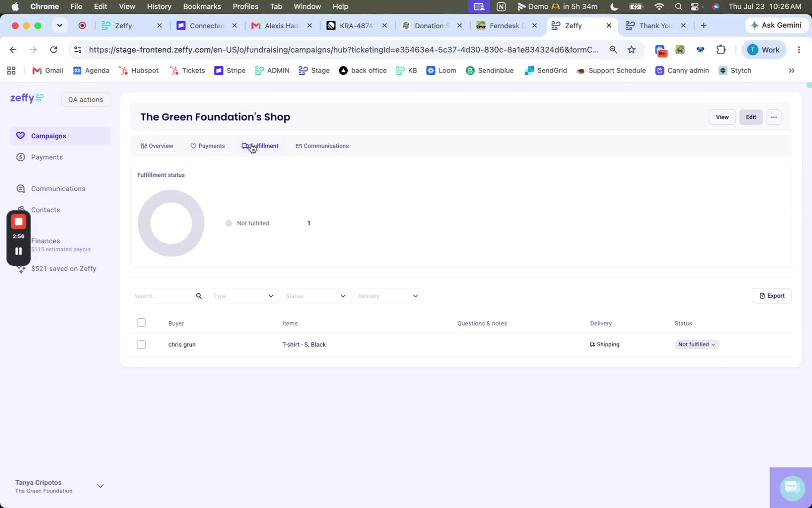
Task: Open the Stripe bookmark
Action: [230, 71]
